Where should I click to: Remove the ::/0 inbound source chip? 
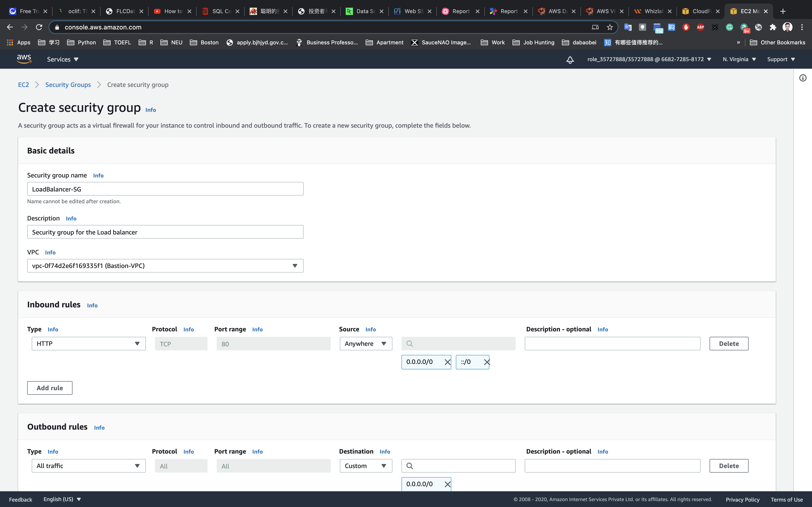(x=486, y=362)
